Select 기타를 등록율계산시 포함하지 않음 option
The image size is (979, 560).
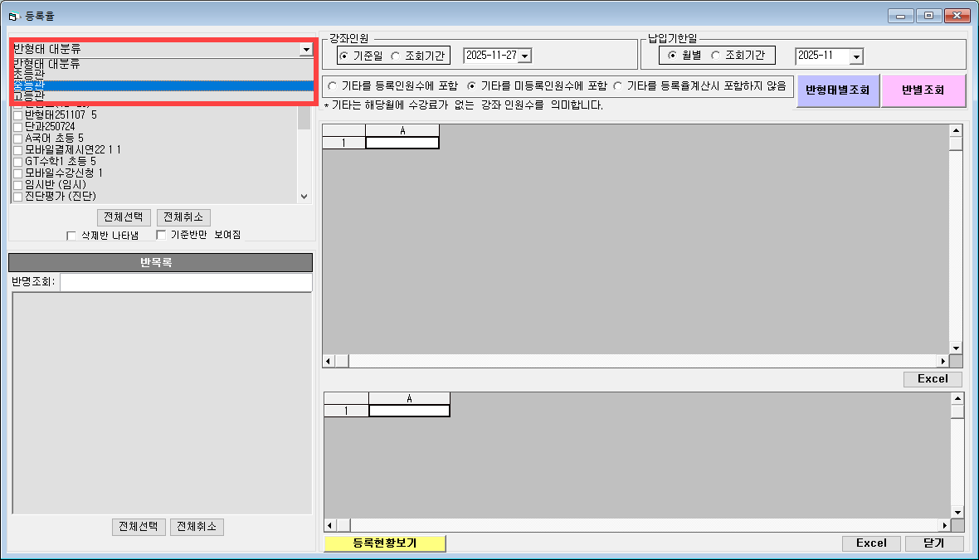(x=618, y=85)
